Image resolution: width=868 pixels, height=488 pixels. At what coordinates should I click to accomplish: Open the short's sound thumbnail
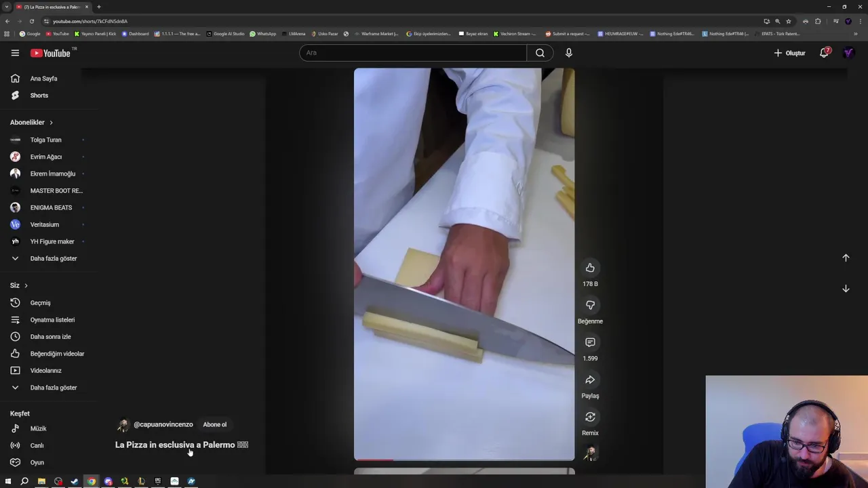590,453
